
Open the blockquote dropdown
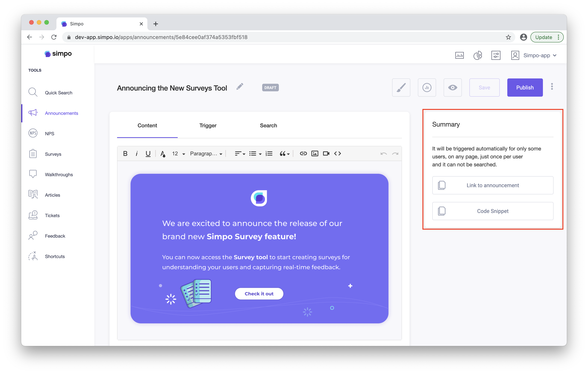pos(285,153)
